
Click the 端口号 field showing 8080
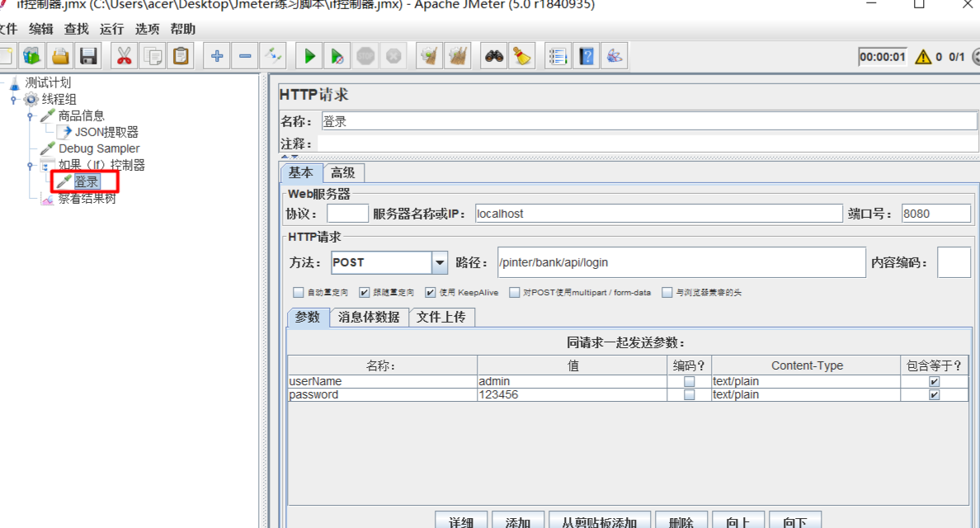click(x=936, y=214)
